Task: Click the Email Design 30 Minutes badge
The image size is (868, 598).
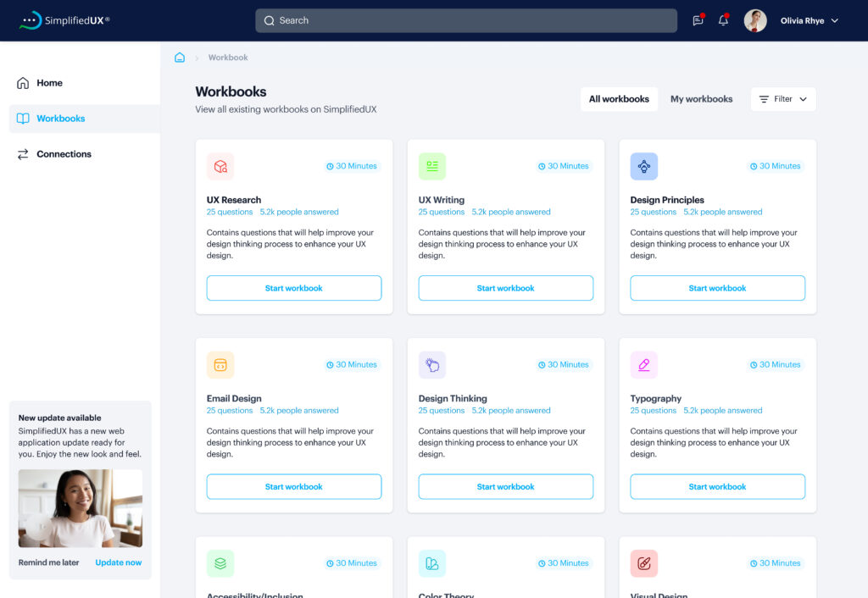Action: (352, 364)
